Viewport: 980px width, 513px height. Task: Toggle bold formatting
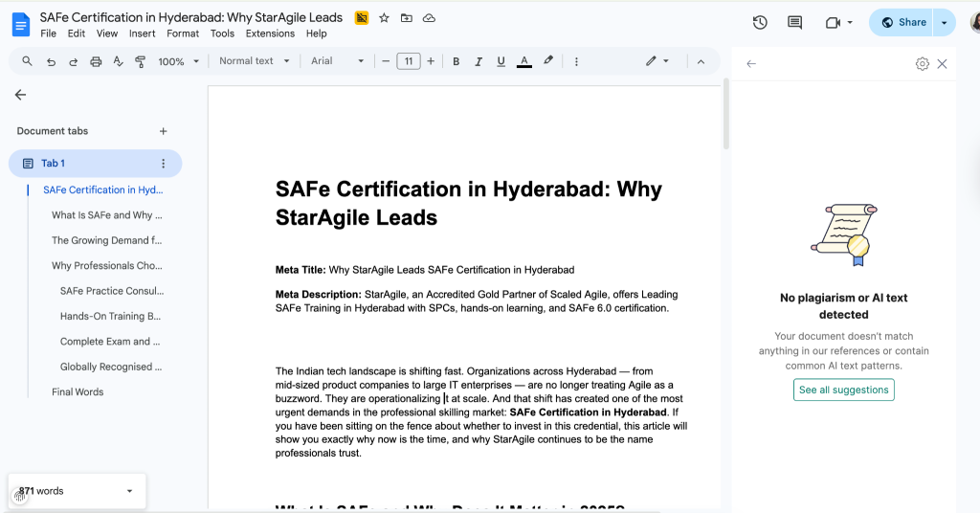[456, 61]
